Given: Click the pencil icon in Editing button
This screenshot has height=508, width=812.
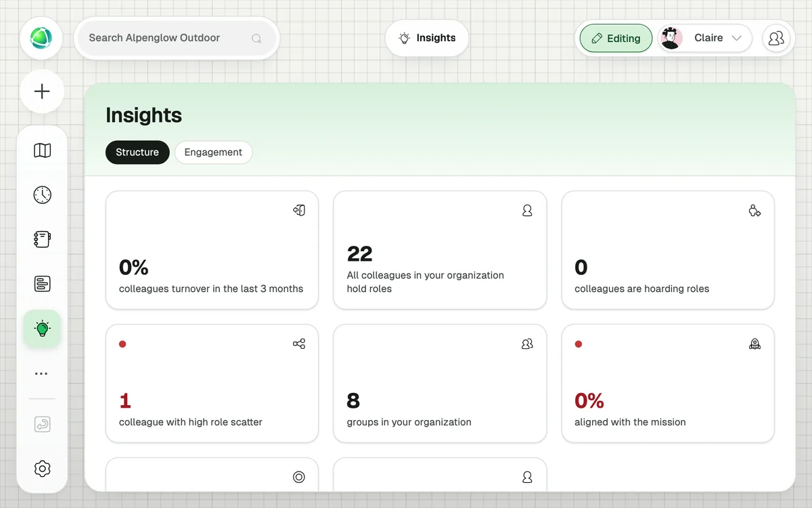Looking at the screenshot, I should pyautogui.click(x=597, y=39).
